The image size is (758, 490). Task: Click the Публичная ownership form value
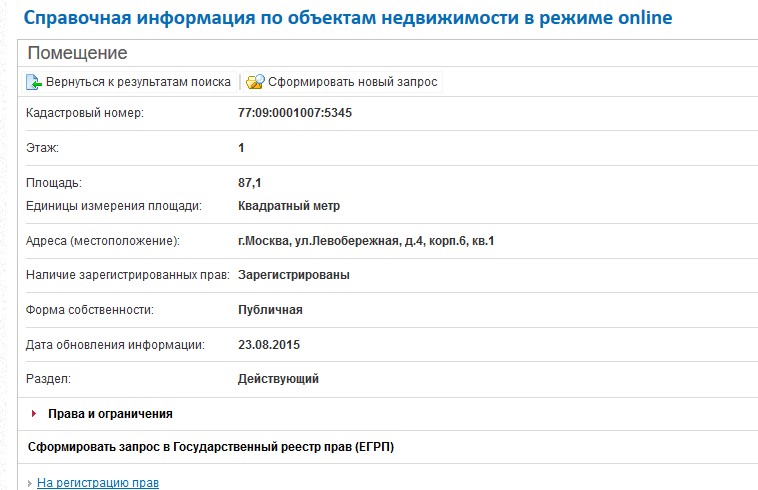coord(270,310)
